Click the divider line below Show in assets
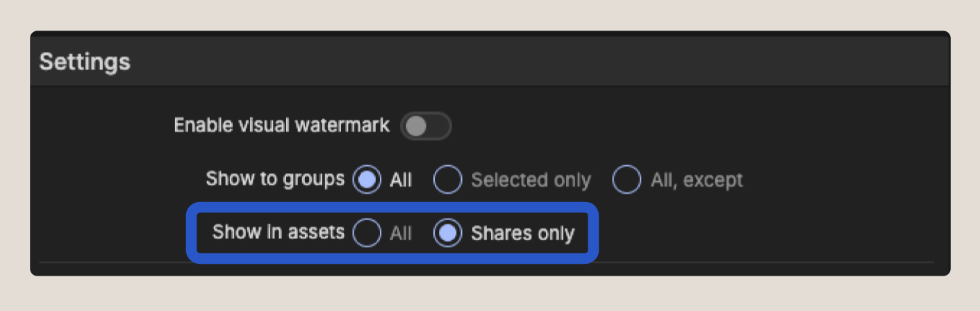The width and height of the screenshot is (980, 311). 764,262
